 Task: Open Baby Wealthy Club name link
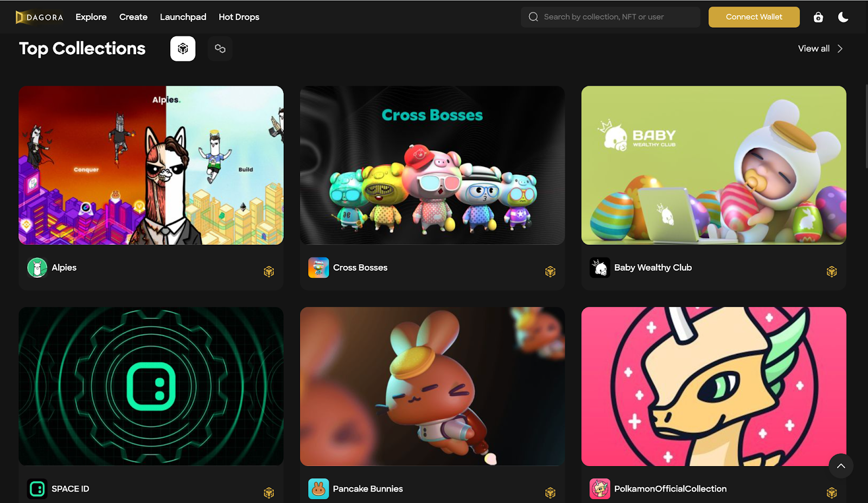click(x=653, y=268)
